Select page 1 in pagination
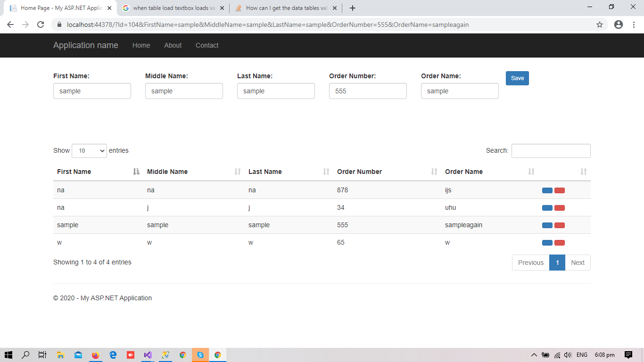This screenshot has height=362, width=644. point(557,263)
